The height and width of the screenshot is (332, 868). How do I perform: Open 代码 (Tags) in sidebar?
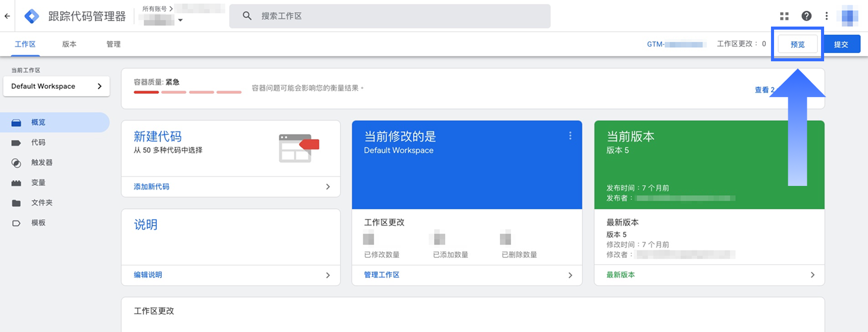[38, 143]
